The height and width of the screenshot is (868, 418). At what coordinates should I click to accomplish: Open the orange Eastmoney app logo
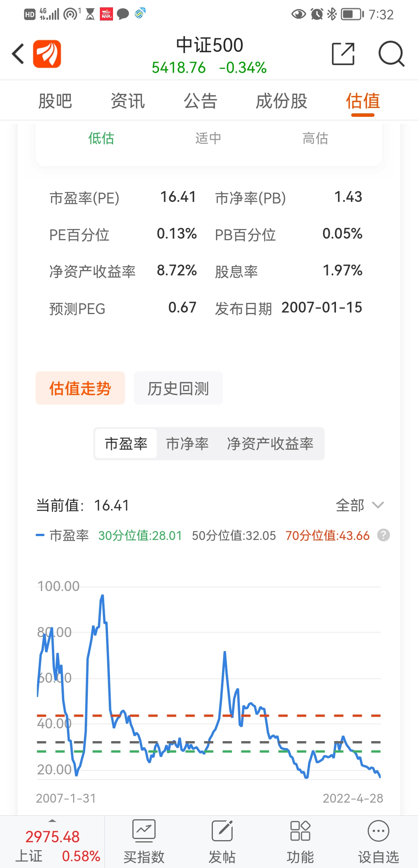(47, 54)
